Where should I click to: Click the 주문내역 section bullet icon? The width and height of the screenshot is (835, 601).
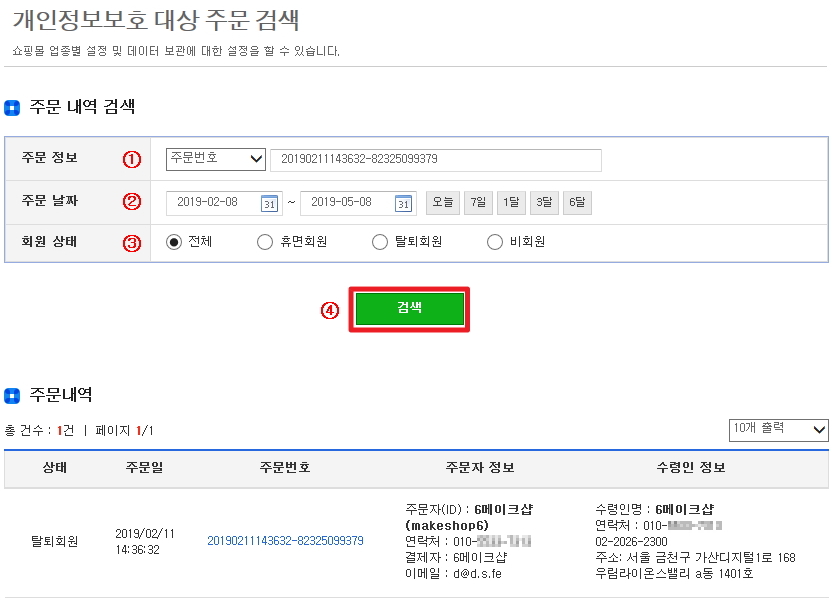tap(12, 396)
